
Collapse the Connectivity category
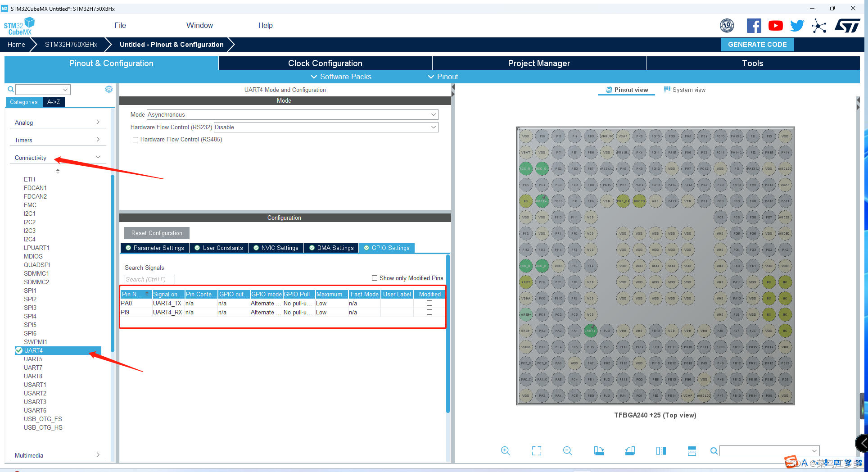(x=57, y=158)
